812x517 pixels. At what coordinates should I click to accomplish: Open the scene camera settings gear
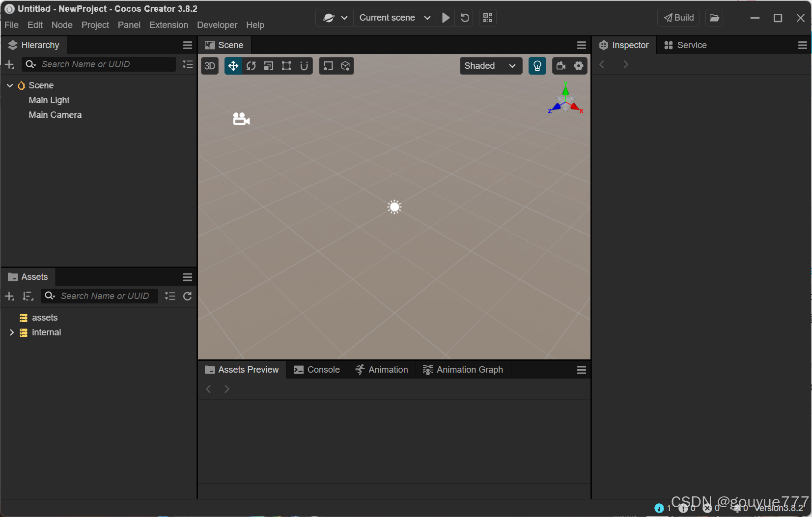coord(579,66)
